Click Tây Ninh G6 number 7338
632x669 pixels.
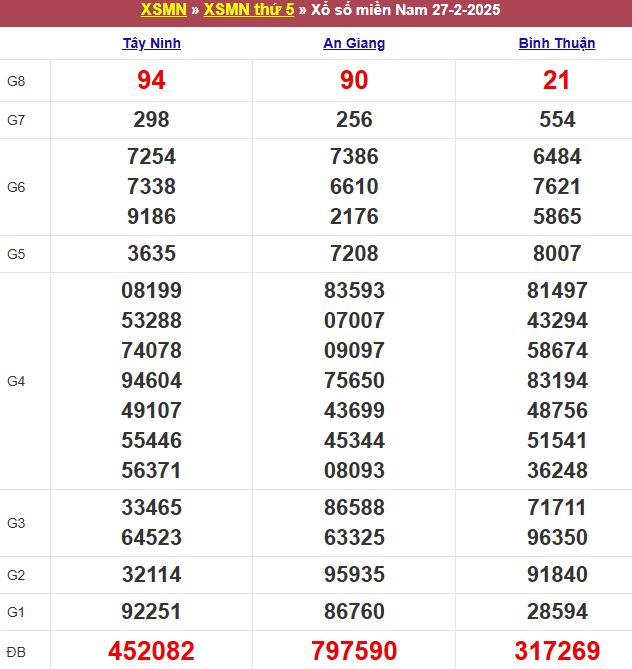151,186
